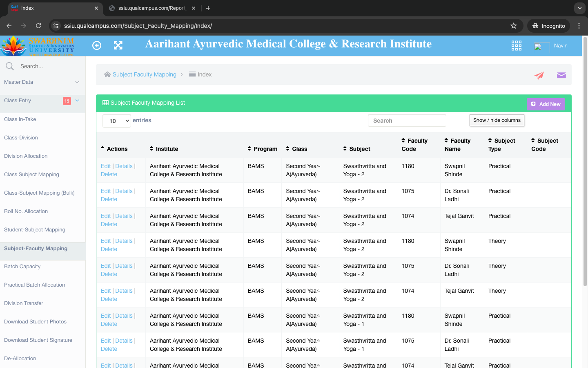Click the Navin user avatar image
Viewport: 588px width, 368px height.
(541, 47)
